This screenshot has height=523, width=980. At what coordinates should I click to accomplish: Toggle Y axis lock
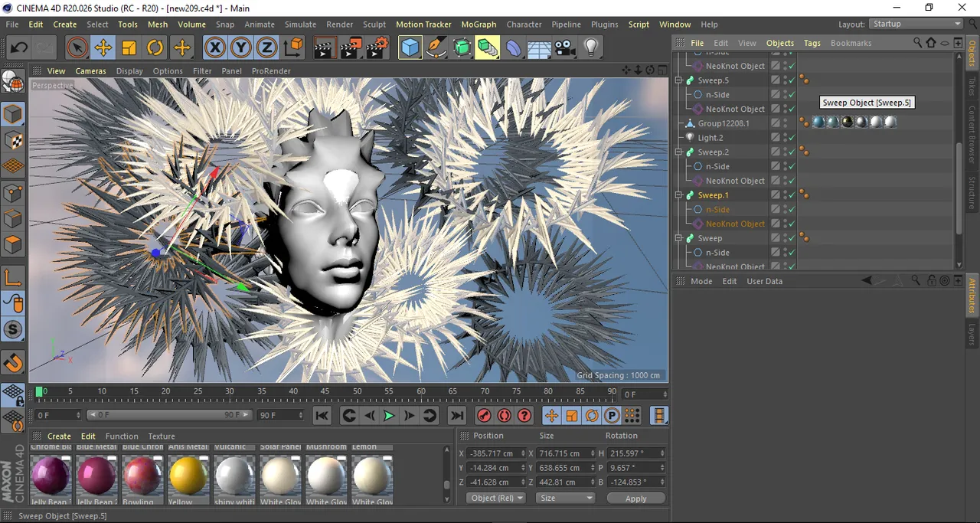[241, 48]
